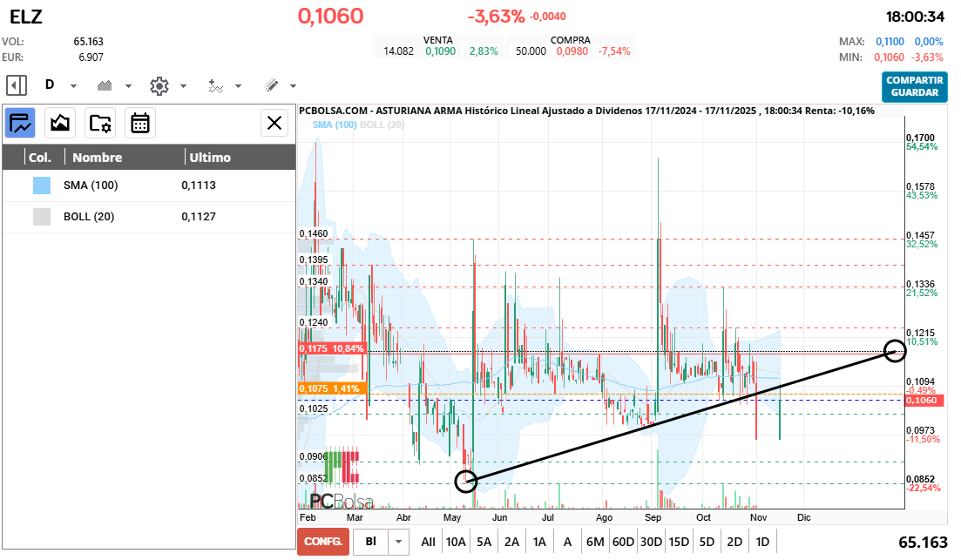Open the BI combo box dropdown arrow
The image size is (961, 560).
(398, 542)
